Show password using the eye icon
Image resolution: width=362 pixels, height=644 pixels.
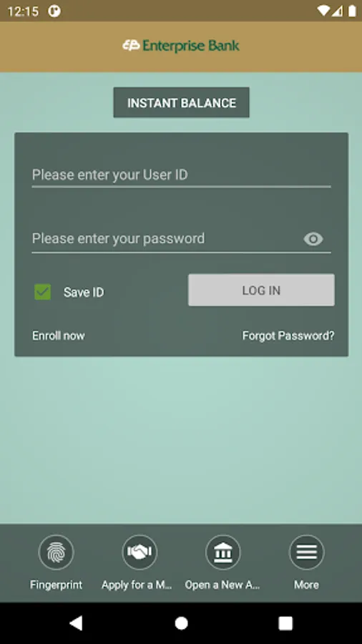coord(313,238)
